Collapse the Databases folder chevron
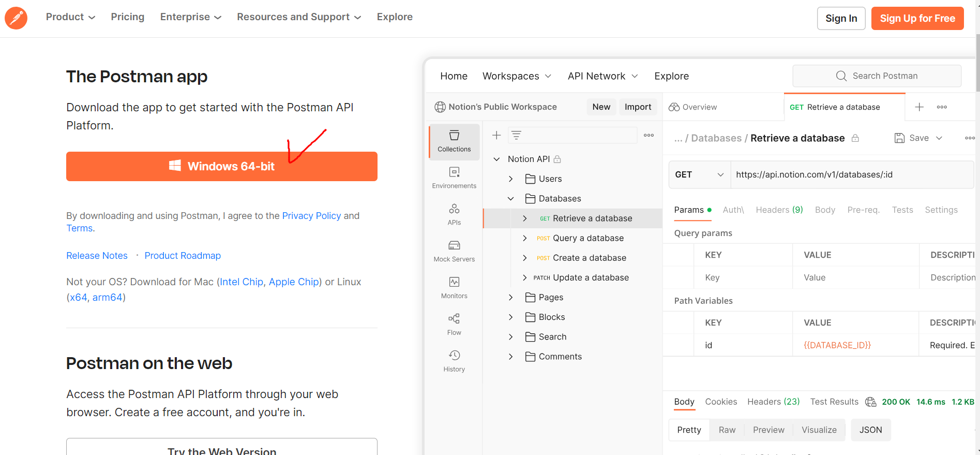The image size is (980, 455). (x=511, y=199)
